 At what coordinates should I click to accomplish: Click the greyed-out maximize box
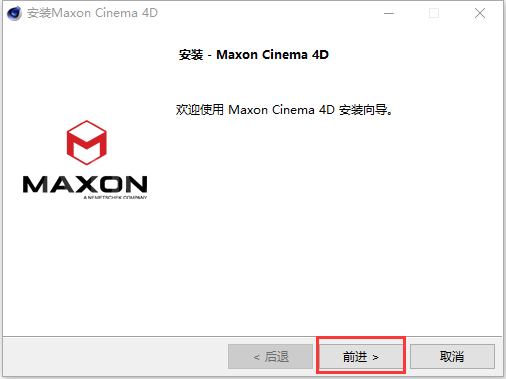434,13
